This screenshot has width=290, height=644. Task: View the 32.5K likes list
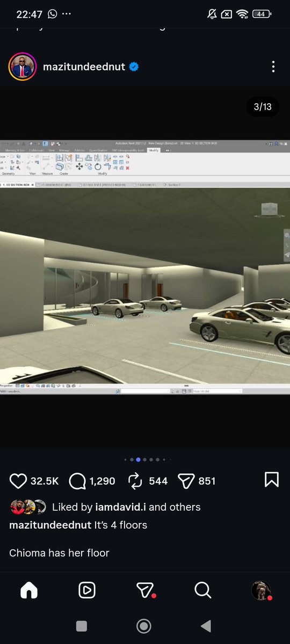click(x=45, y=481)
